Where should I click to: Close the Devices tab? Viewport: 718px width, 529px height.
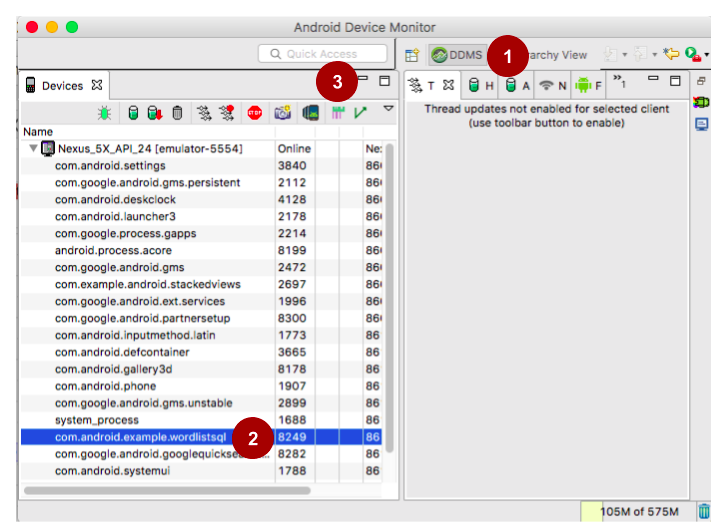coord(97,85)
